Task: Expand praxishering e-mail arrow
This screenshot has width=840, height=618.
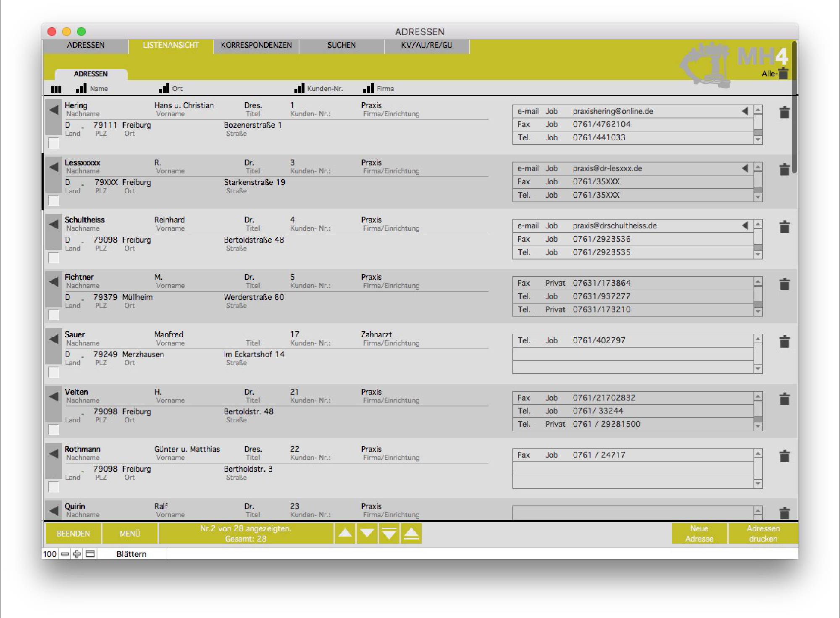Action: (x=745, y=111)
